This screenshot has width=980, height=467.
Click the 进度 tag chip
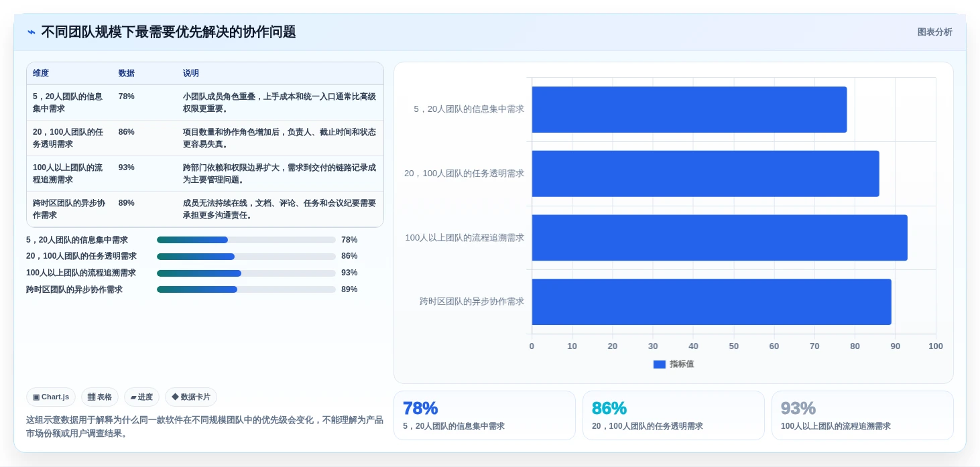[141, 397]
